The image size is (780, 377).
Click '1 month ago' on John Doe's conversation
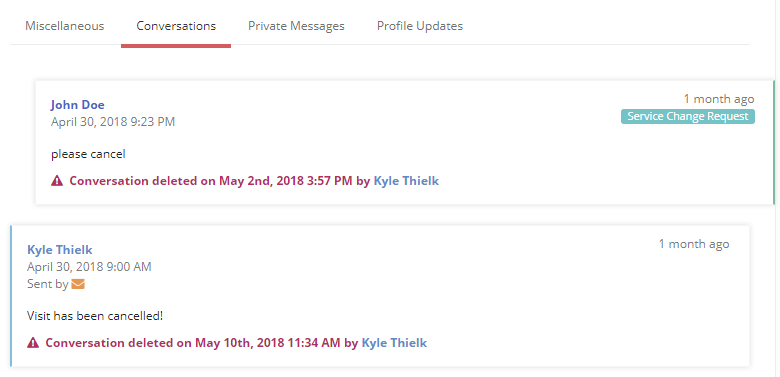coord(719,99)
